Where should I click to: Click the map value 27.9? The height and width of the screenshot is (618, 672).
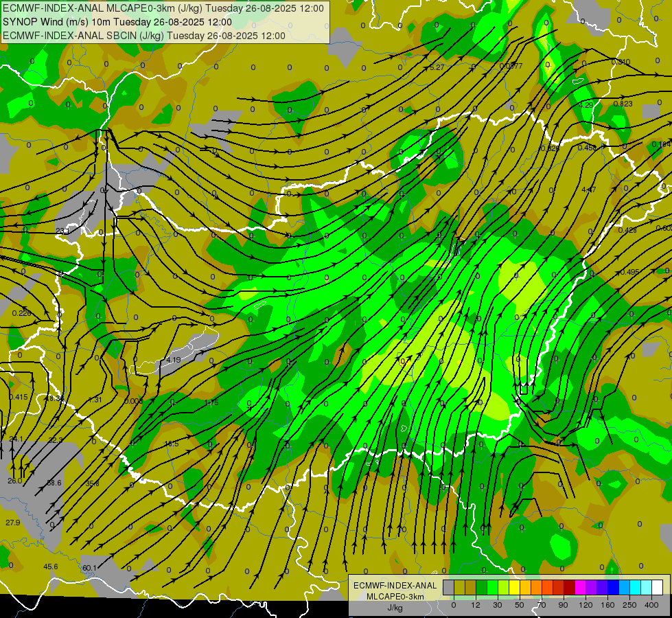click(x=13, y=523)
